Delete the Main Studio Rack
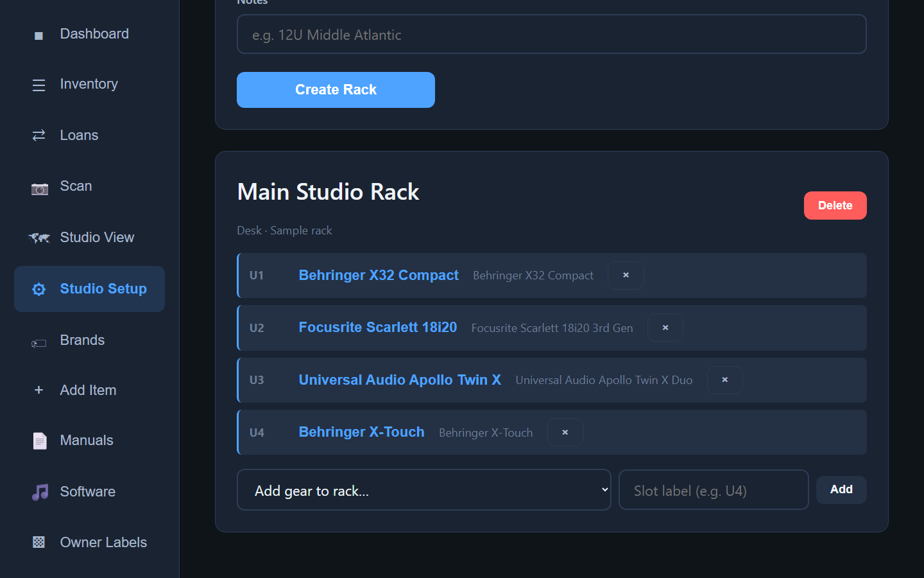924x578 pixels. (x=835, y=206)
